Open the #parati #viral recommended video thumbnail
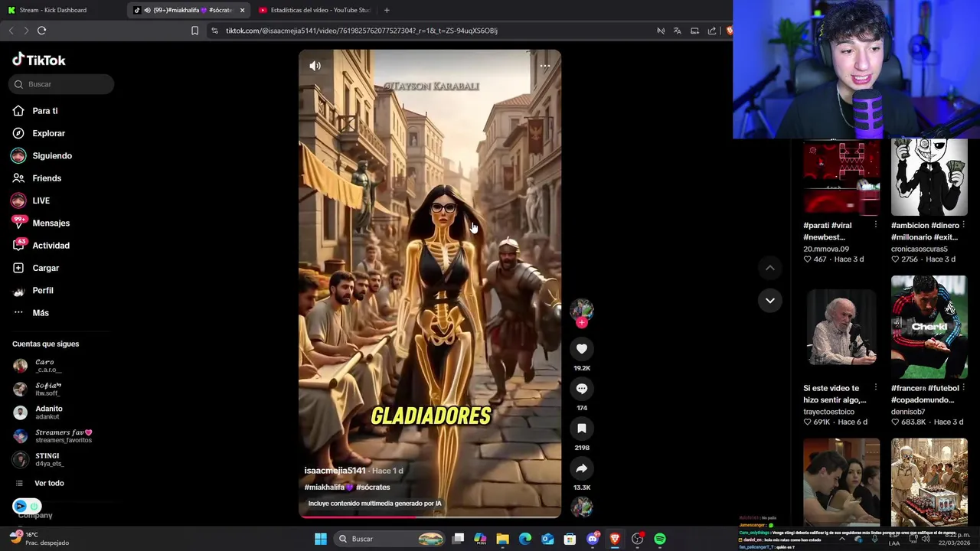The image size is (980, 551). point(841,178)
